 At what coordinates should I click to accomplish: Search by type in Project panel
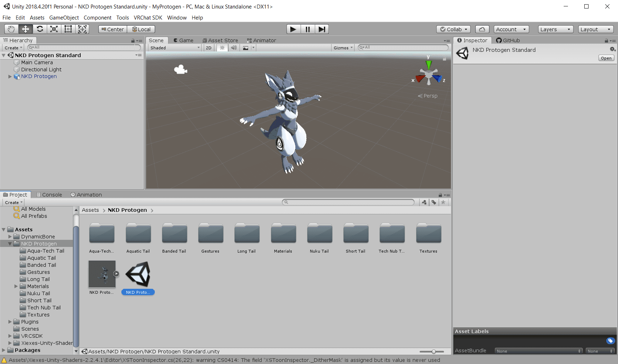tap(424, 202)
